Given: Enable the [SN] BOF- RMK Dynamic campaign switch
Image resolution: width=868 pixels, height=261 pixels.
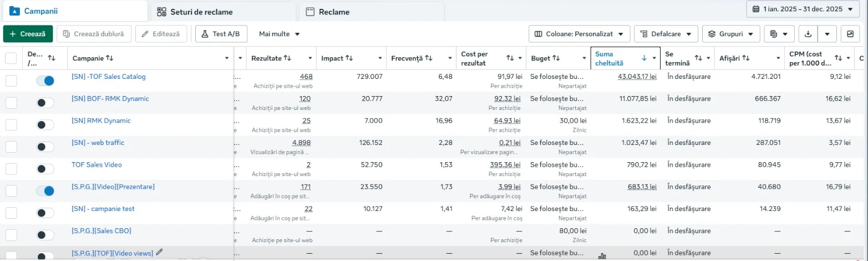Looking at the screenshot, I should point(45,103).
